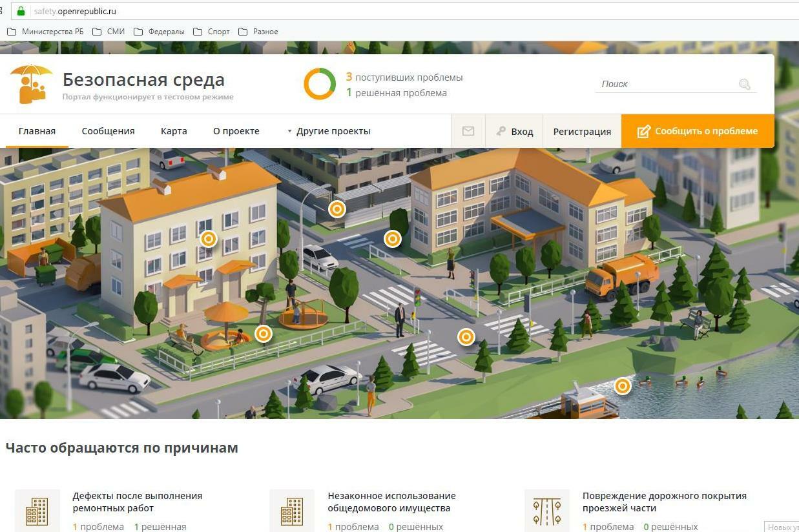Click the Безопасная среда umbrella logo
Image resolution: width=799 pixels, height=532 pixels.
pyautogui.click(x=31, y=84)
